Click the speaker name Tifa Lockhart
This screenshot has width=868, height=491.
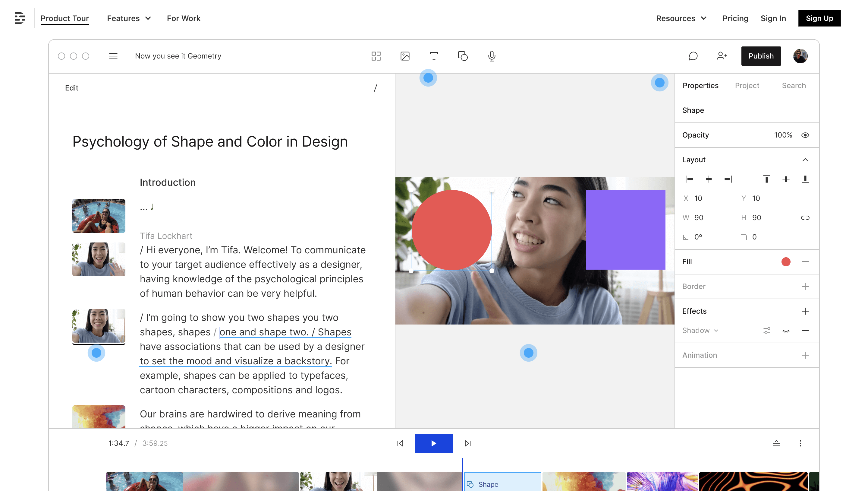(166, 236)
